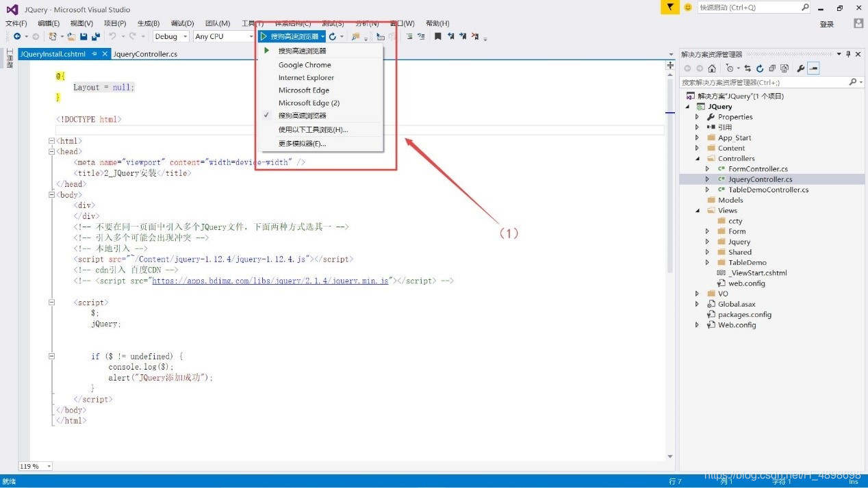The width and height of the screenshot is (868, 488).
Task: Select packages.config file
Action: (x=744, y=314)
